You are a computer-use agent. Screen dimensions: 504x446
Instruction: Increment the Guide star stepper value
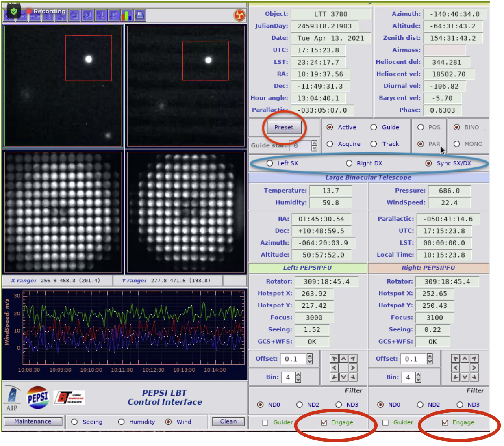click(x=314, y=143)
